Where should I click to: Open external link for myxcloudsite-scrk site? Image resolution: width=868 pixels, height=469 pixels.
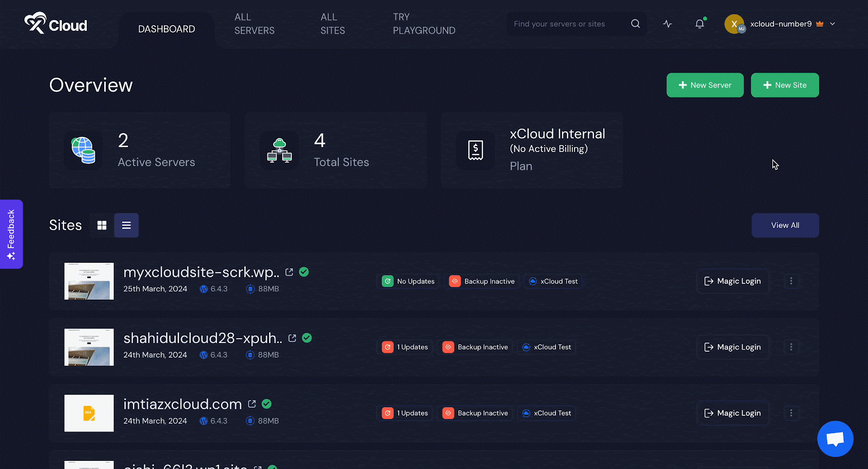click(x=289, y=272)
